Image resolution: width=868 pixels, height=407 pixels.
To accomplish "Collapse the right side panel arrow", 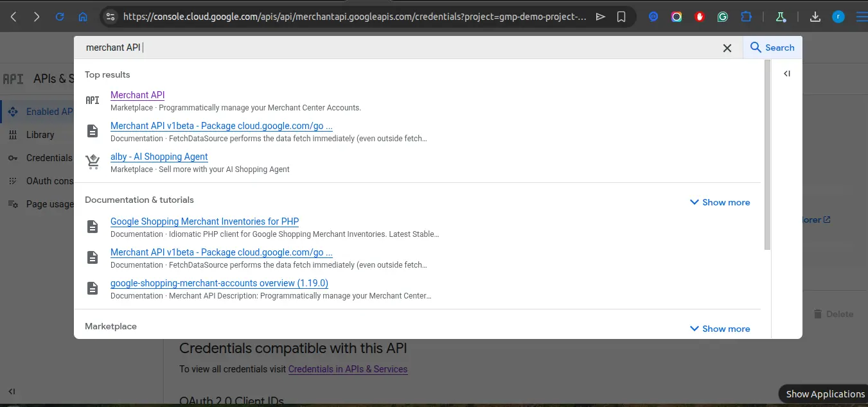I will pyautogui.click(x=787, y=74).
